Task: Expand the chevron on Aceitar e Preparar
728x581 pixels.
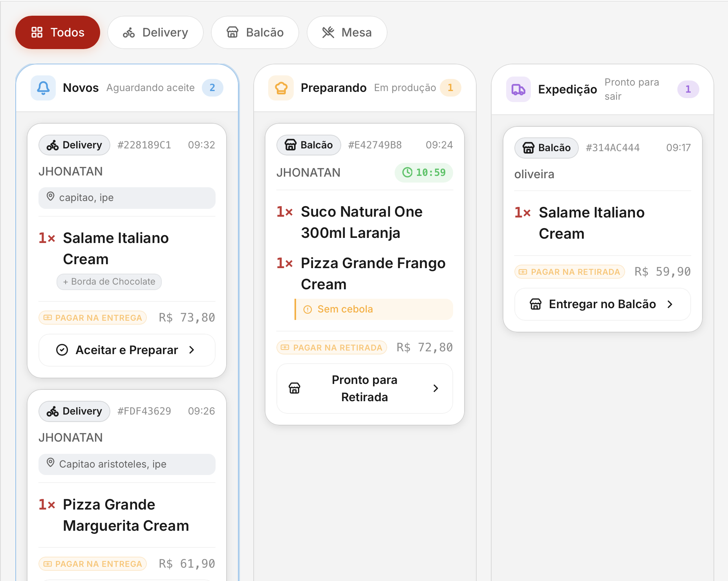Action: pyautogui.click(x=192, y=350)
